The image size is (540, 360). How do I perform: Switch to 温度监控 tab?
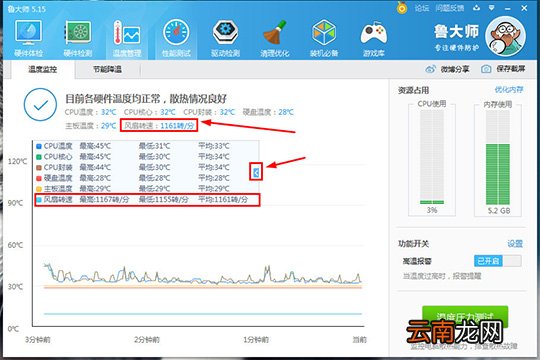[42, 70]
